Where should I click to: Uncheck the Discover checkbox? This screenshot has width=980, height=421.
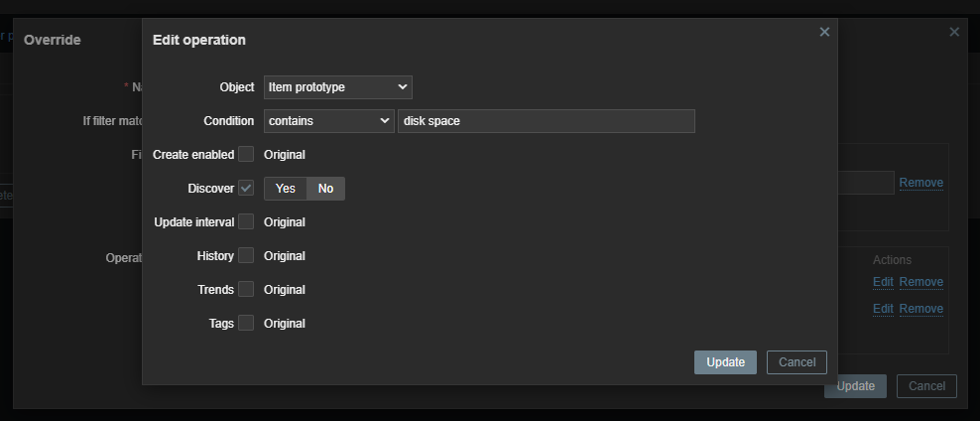click(x=246, y=188)
